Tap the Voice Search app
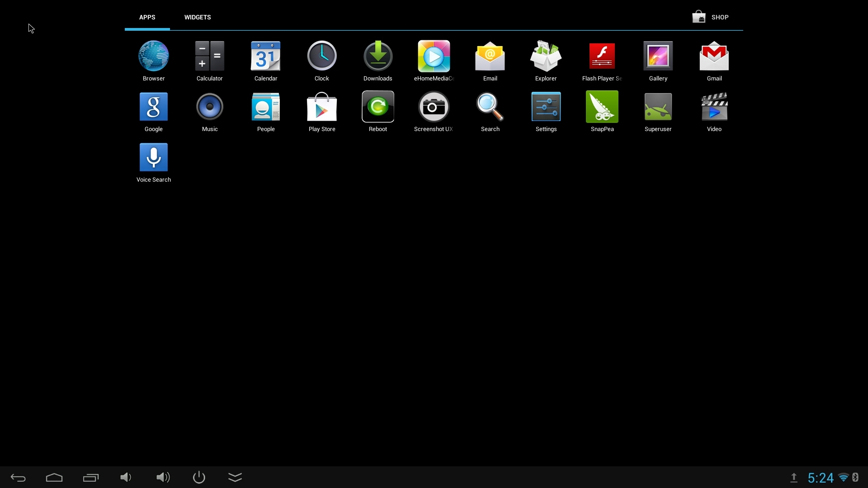868x488 pixels. click(x=153, y=157)
